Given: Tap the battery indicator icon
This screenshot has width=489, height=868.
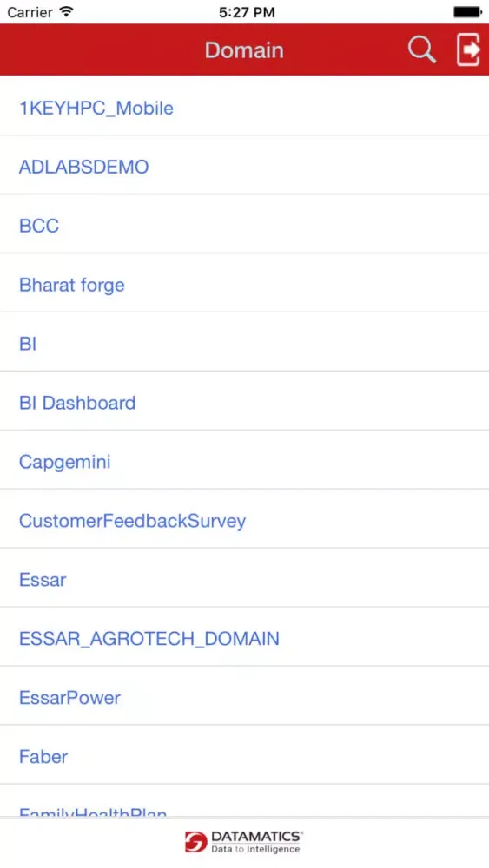Looking at the screenshot, I should (468, 11).
